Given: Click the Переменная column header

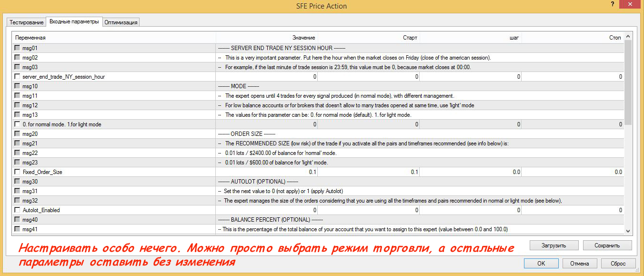Looking at the screenshot, I should (114, 38).
